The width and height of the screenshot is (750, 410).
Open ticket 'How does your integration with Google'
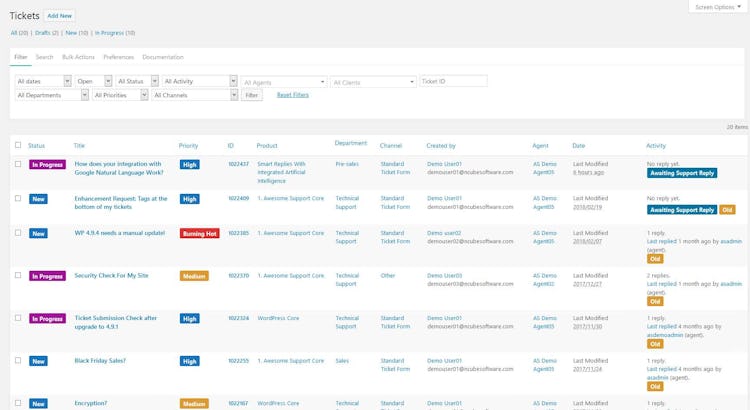click(119, 168)
